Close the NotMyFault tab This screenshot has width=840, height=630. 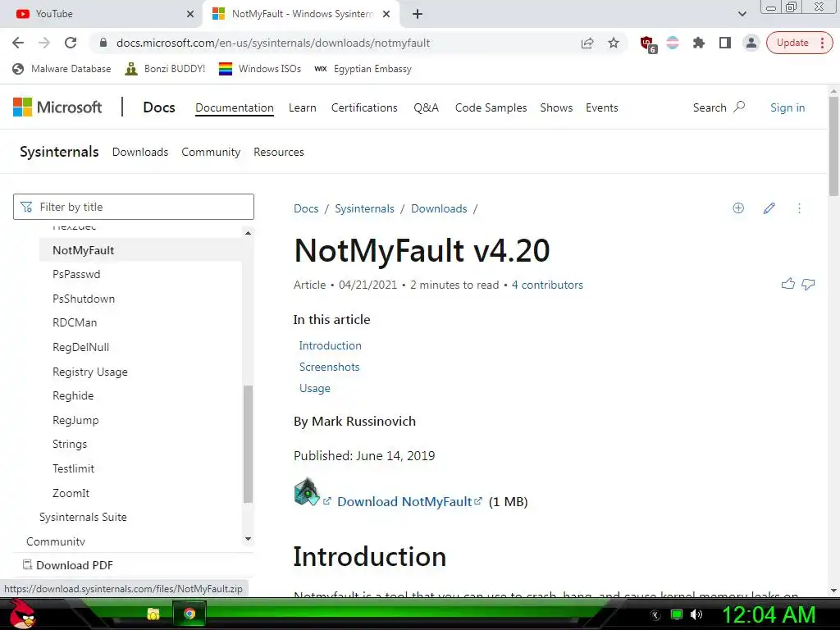[386, 14]
